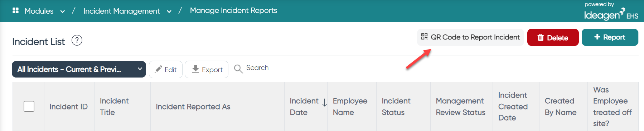Click the Modules grid icon
Image resolution: width=644 pixels, height=131 pixels.
point(15,10)
